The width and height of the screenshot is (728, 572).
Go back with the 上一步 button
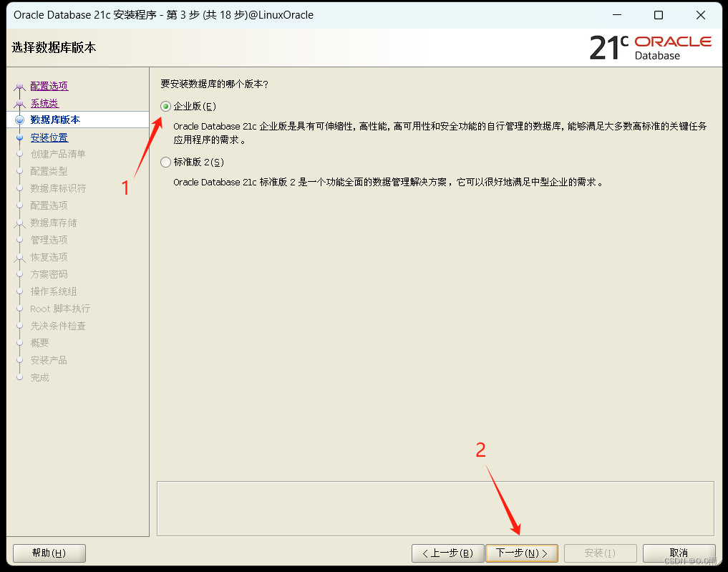click(447, 553)
